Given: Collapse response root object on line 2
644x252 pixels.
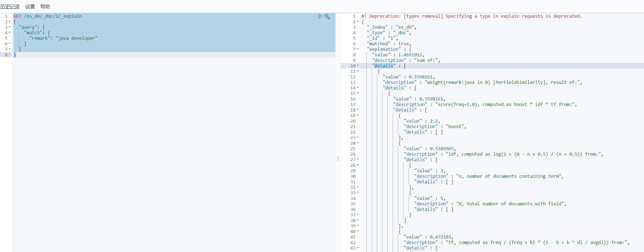Looking at the screenshot, I should [358, 22].
